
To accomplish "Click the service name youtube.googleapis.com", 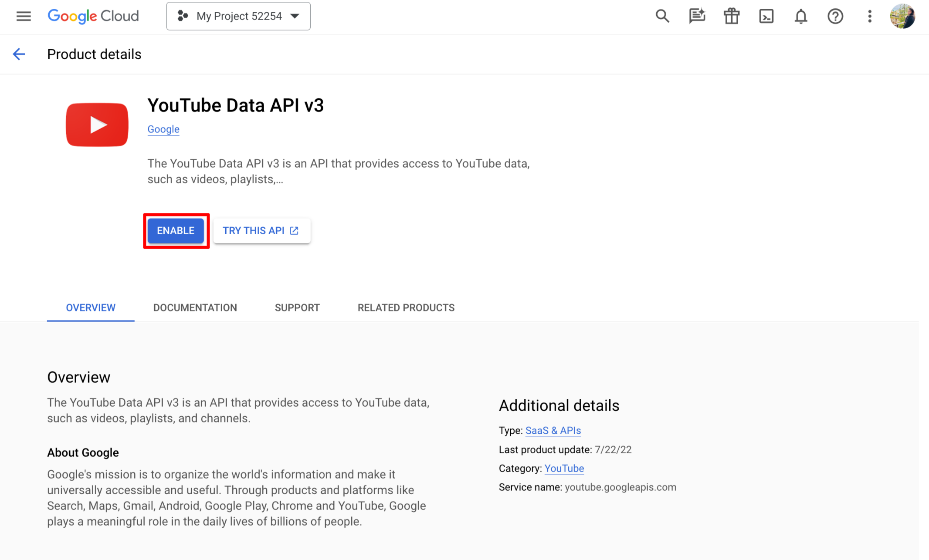I will tap(620, 487).
